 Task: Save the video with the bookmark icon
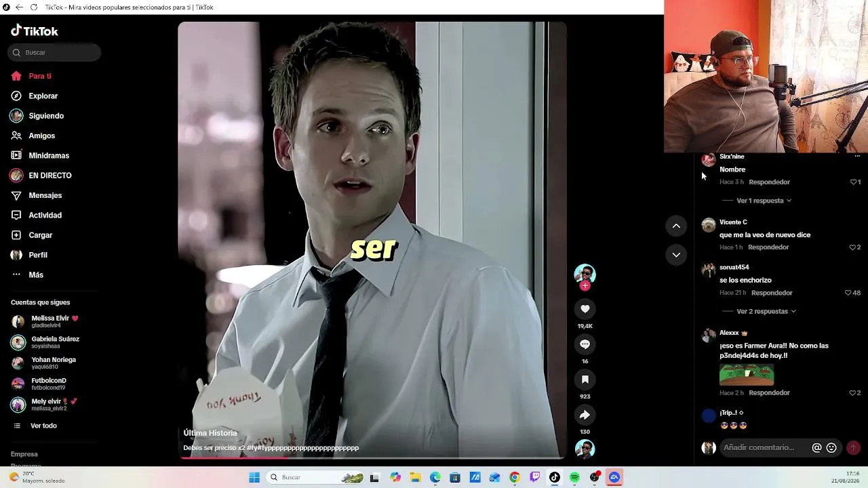[x=585, y=380]
